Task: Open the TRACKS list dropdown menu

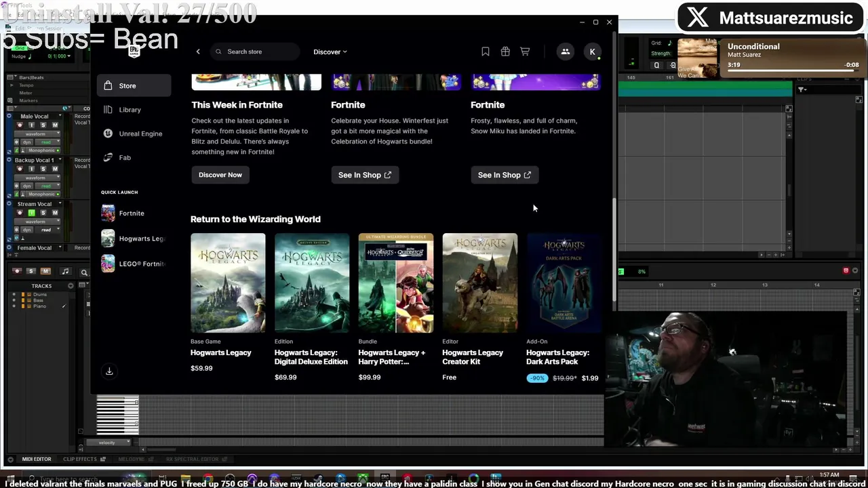Action: point(71,286)
